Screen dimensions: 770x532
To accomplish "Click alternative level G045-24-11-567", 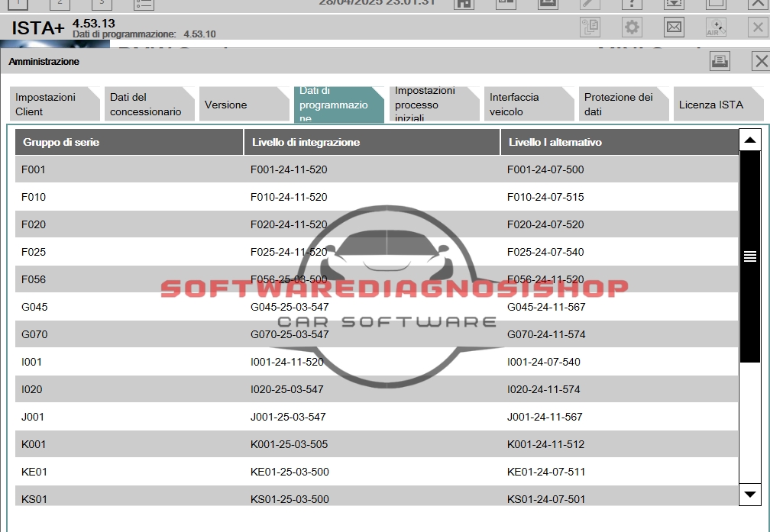I will [547, 307].
